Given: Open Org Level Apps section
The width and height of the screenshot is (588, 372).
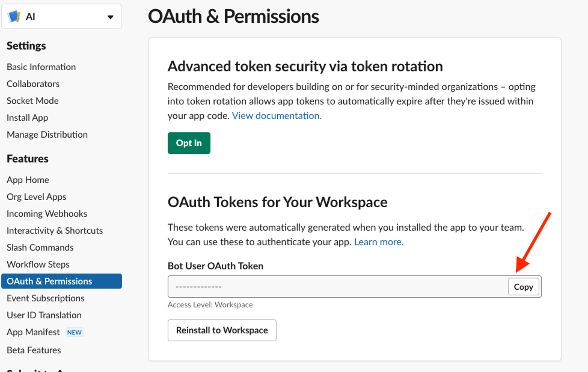Looking at the screenshot, I should pyautogui.click(x=36, y=197).
